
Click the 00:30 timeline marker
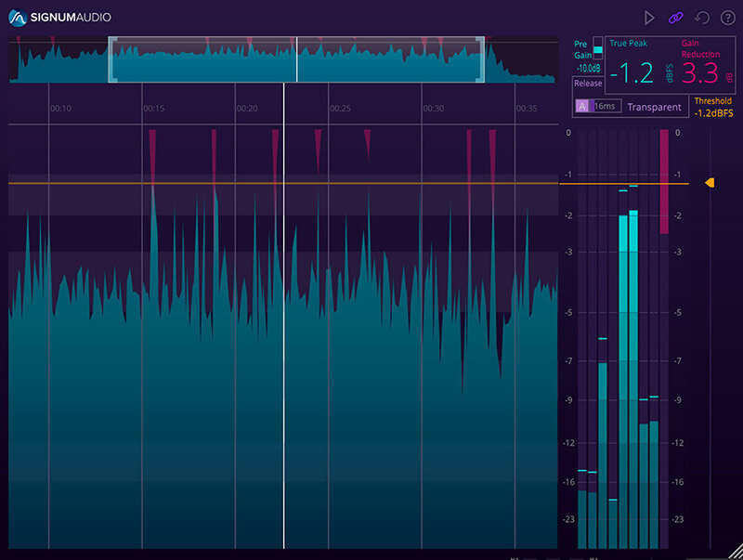coord(433,109)
